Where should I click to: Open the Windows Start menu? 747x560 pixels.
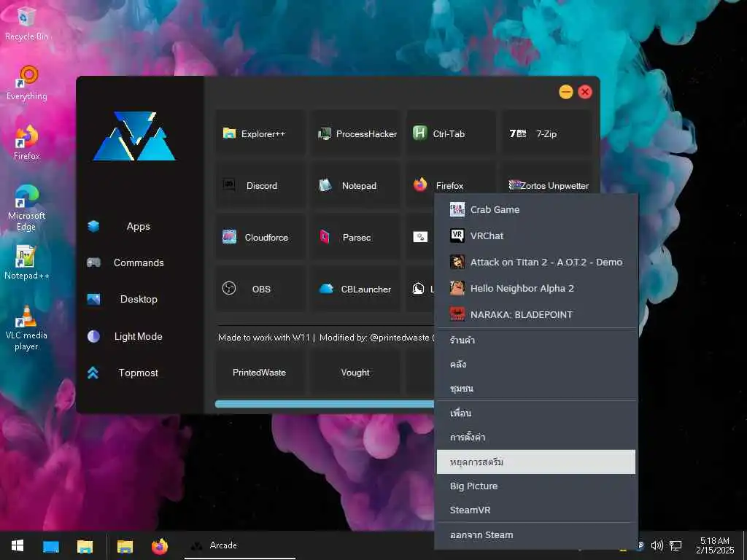(18, 545)
